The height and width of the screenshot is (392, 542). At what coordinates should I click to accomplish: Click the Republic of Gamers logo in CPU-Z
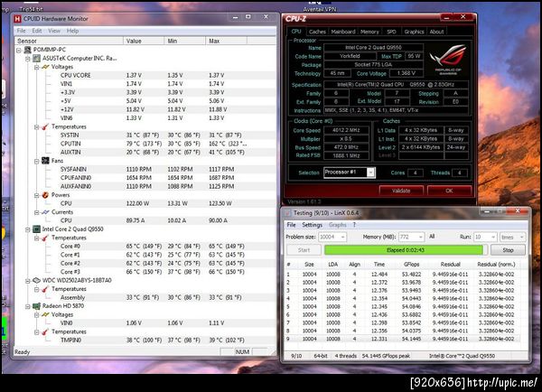[448, 60]
